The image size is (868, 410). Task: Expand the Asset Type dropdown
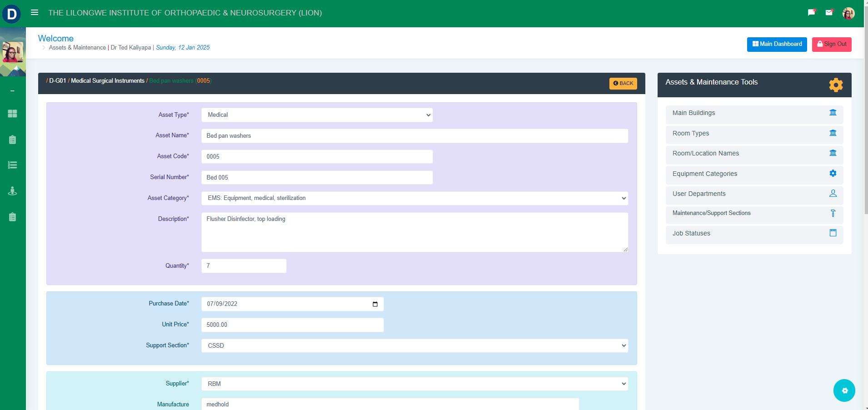(317, 115)
